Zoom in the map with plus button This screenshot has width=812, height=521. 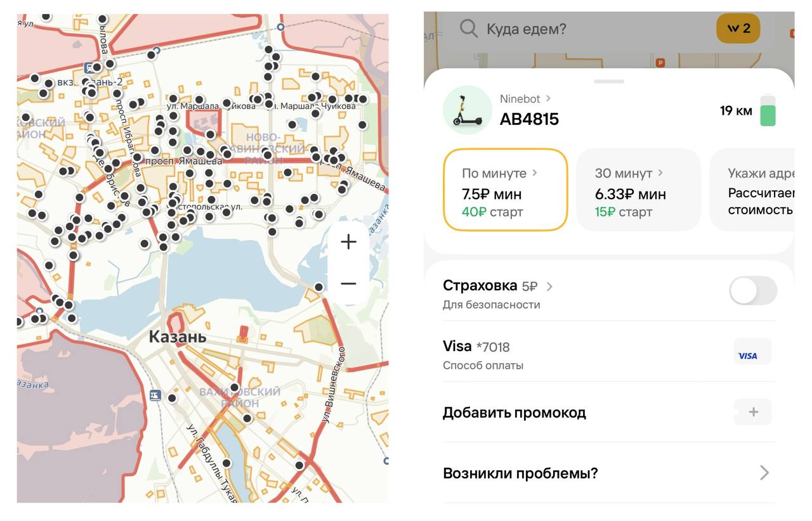click(348, 242)
